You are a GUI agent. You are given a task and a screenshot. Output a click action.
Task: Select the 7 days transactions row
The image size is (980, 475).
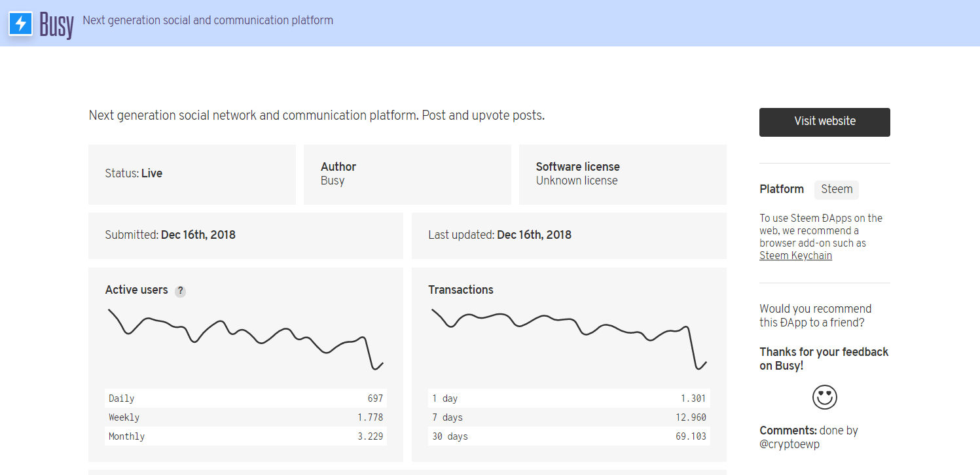pyautogui.click(x=569, y=417)
